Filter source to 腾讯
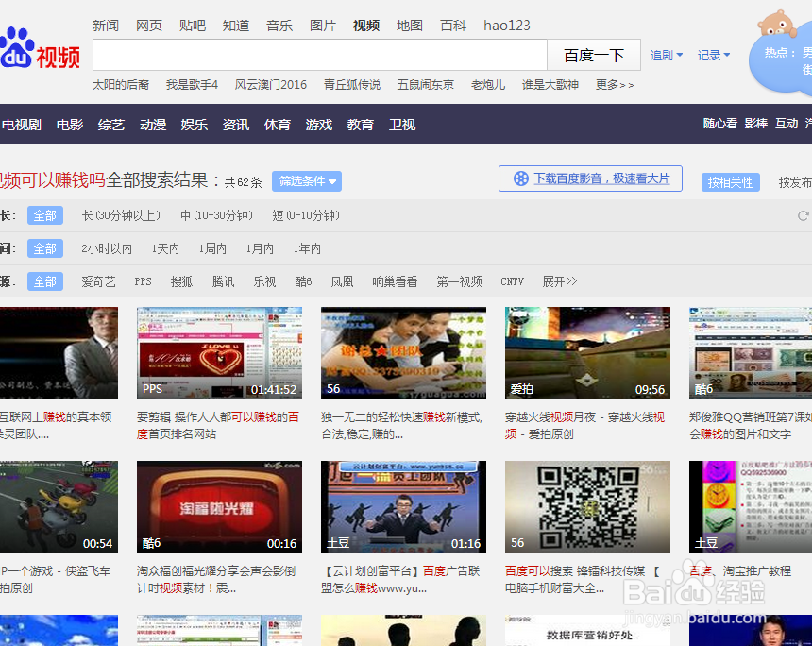This screenshot has width=812, height=646. click(223, 281)
